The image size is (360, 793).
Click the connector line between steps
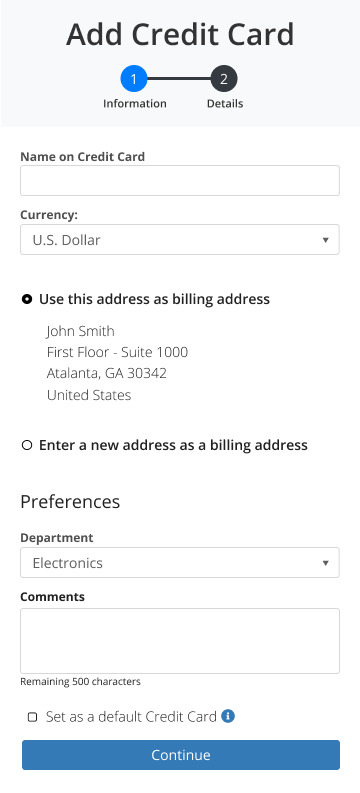pyautogui.click(x=179, y=79)
